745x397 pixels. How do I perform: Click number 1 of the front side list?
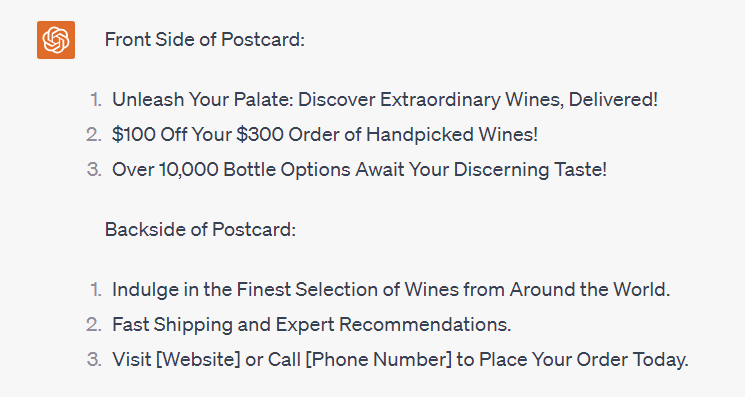(x=96, y=100)
